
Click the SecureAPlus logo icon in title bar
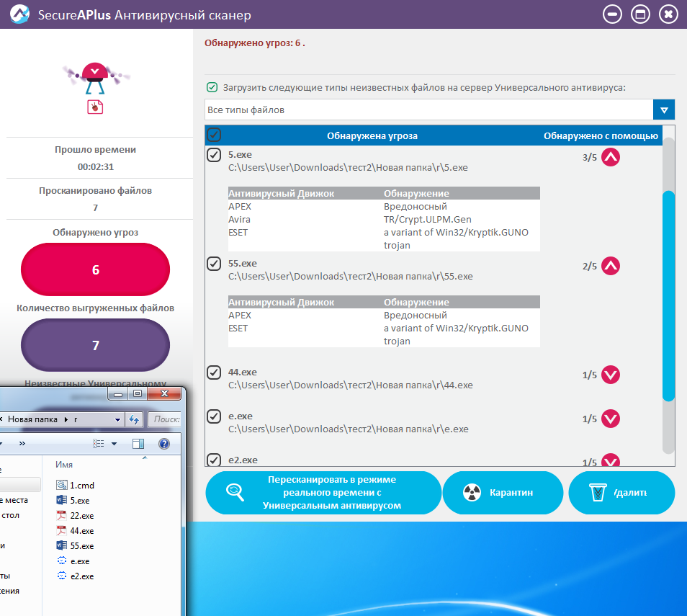point(19,14)
